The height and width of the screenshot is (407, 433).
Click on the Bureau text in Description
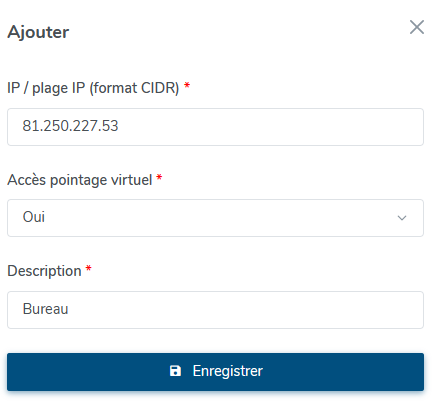tap(45, 309)
